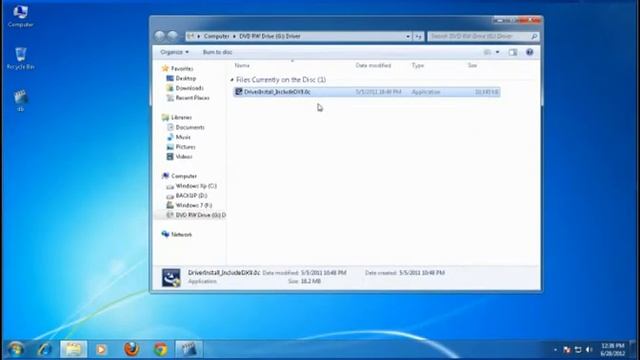640x360 pixels.
Task: Open the Computer desktop icon
Action: coord(20,16)
